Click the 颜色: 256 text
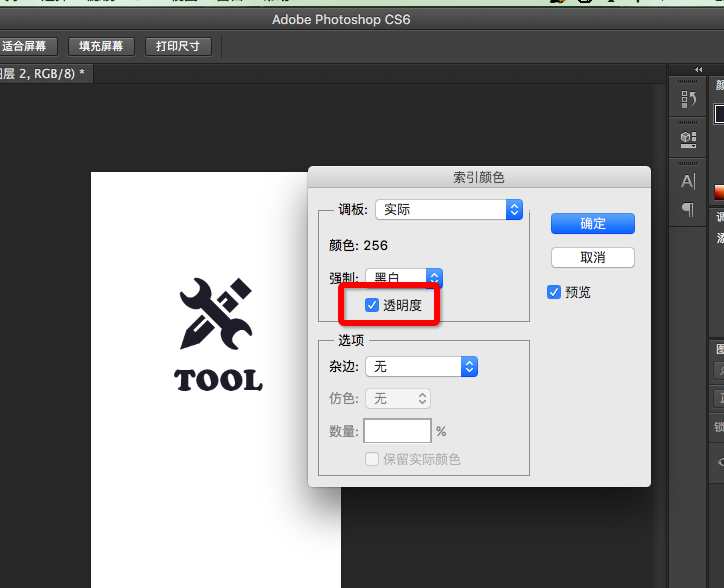 (358, 245)
